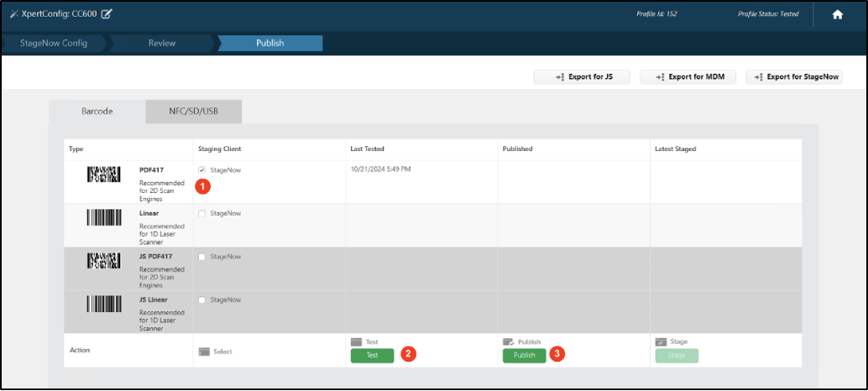This screenshot has height=391, width=868.
Task: Click the PDF417 barcode thumbnail
Action: point(104,175)
